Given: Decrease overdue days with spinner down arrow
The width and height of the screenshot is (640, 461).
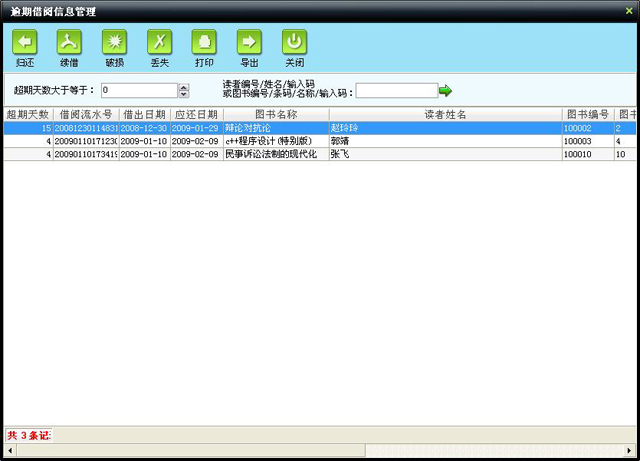Looking at the screenshot, I should (x=183, y=95).
